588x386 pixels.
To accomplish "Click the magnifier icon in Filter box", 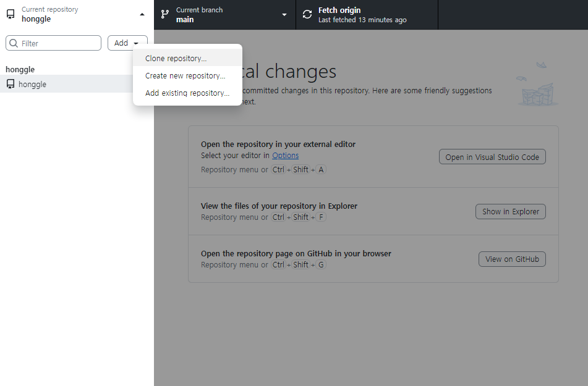I will pos(14,43).
